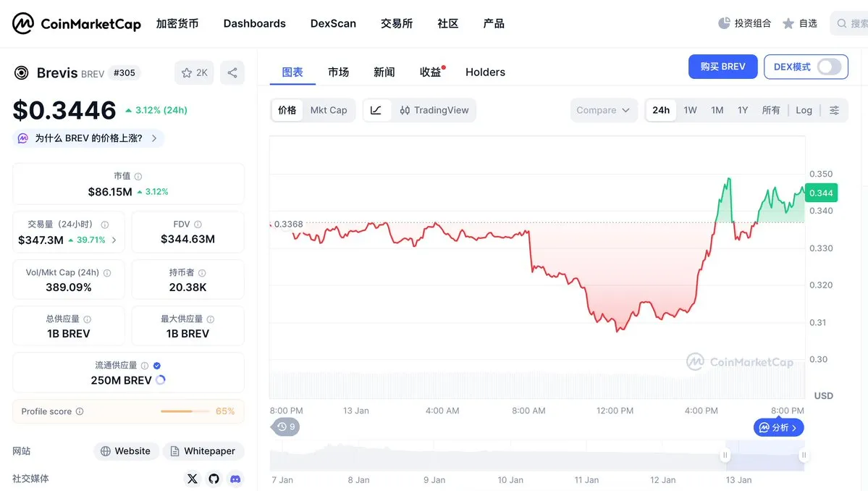Image resolution: width=868 pixels, height=491 pixels.
Task: Expand the Compare dropdown
Action: [604, 110]
